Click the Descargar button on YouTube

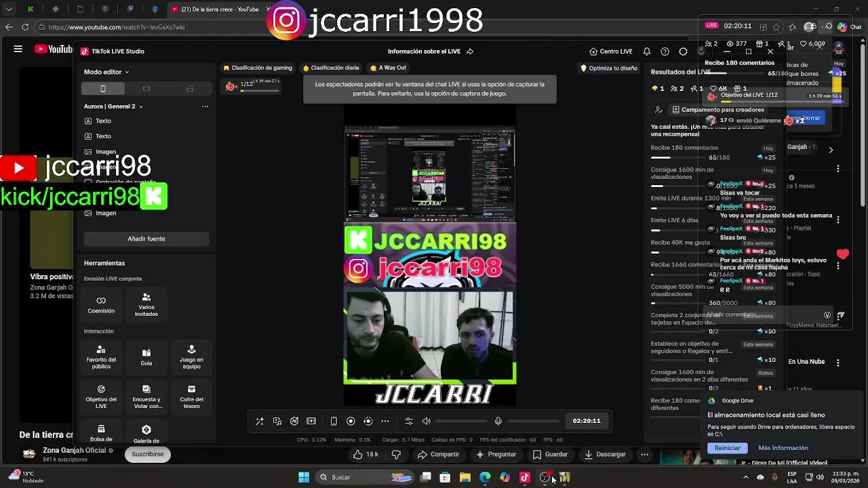pos(605,454)
